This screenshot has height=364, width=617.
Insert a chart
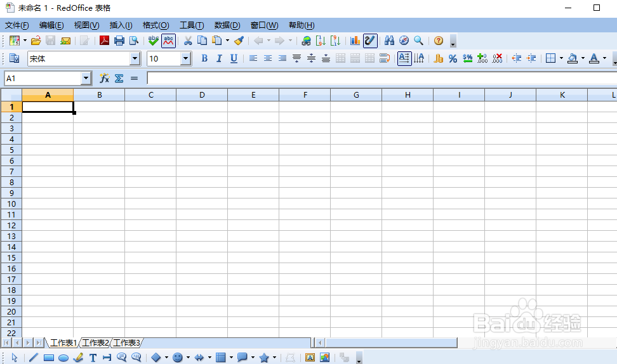(x=355, y=41)
